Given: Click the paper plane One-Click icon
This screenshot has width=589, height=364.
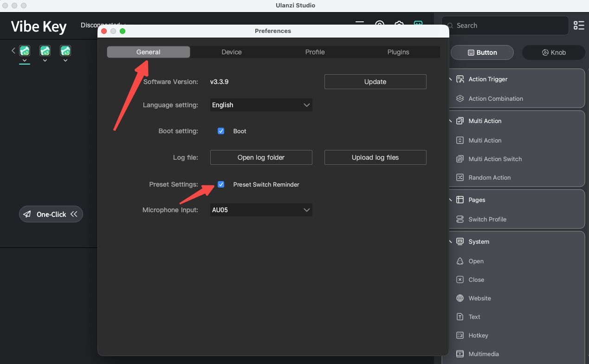Looking at the screenshot, I should [x=27, y=214].
